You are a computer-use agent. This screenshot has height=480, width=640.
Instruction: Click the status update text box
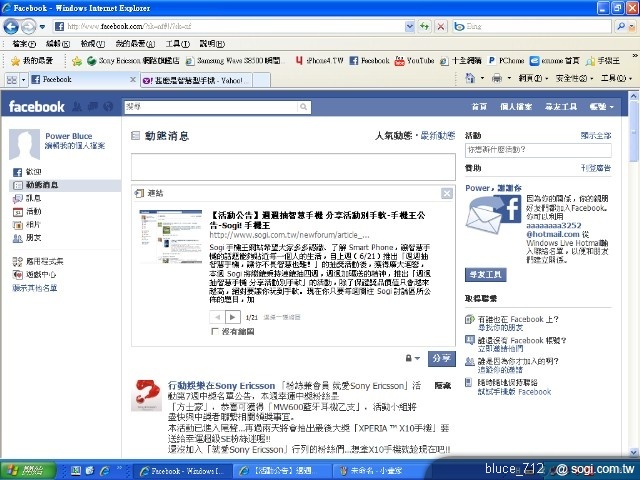pos(293,167)
